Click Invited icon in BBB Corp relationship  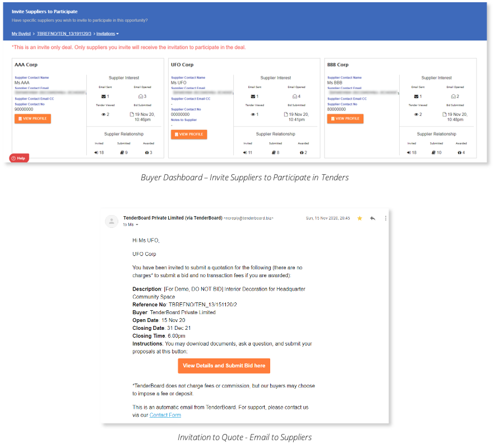[x=409, y=152]
